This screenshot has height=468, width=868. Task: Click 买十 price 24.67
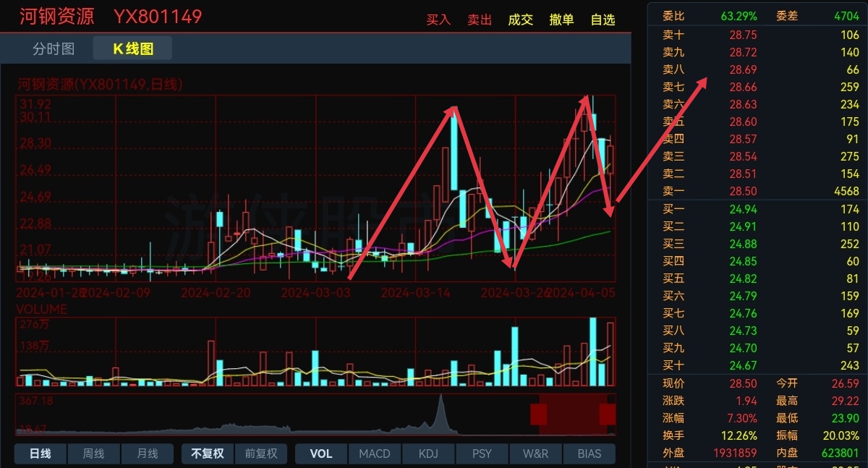pyautogui.click(x=743, y=365)
